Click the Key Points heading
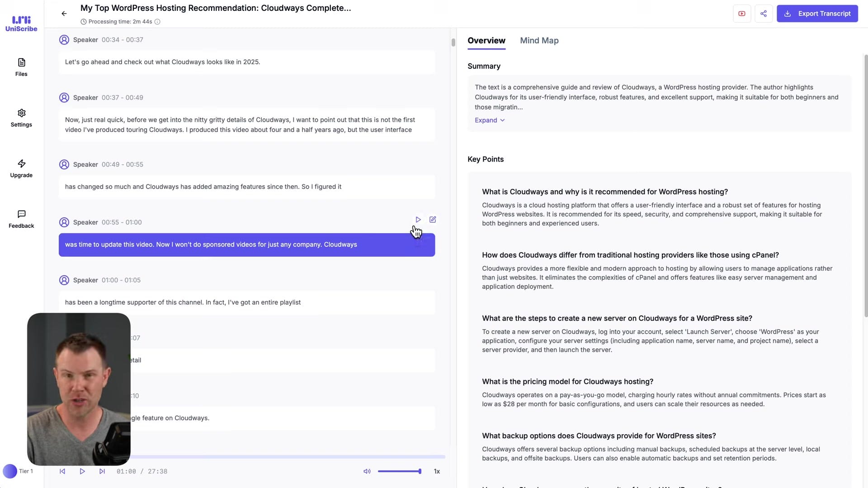The width and height of the screenshot is (868, 488). (486, 159)
